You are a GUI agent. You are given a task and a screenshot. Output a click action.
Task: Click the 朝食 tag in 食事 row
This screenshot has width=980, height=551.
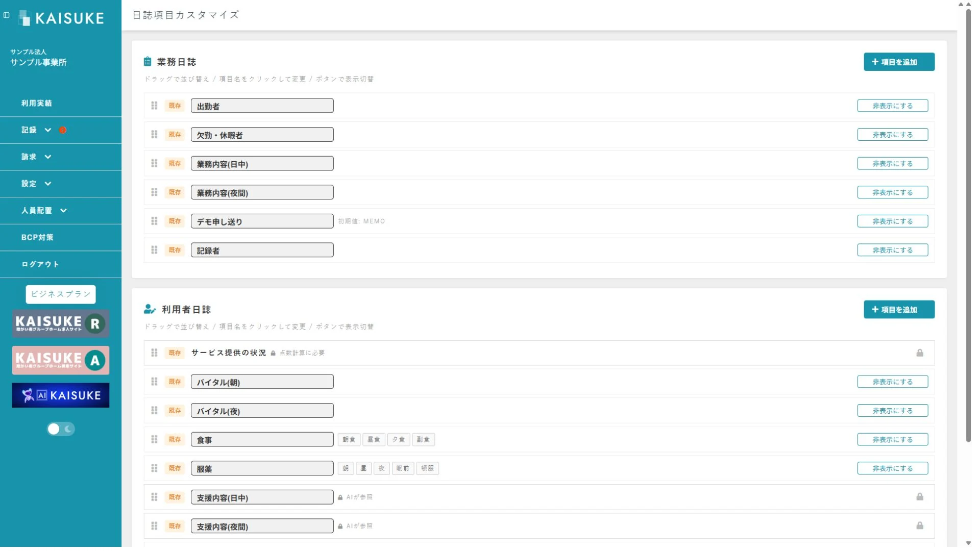tap(349, 439)
